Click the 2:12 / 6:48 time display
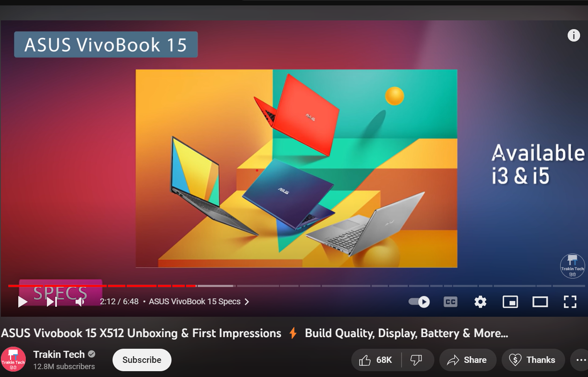588x377 pixels. coord(119,302)
